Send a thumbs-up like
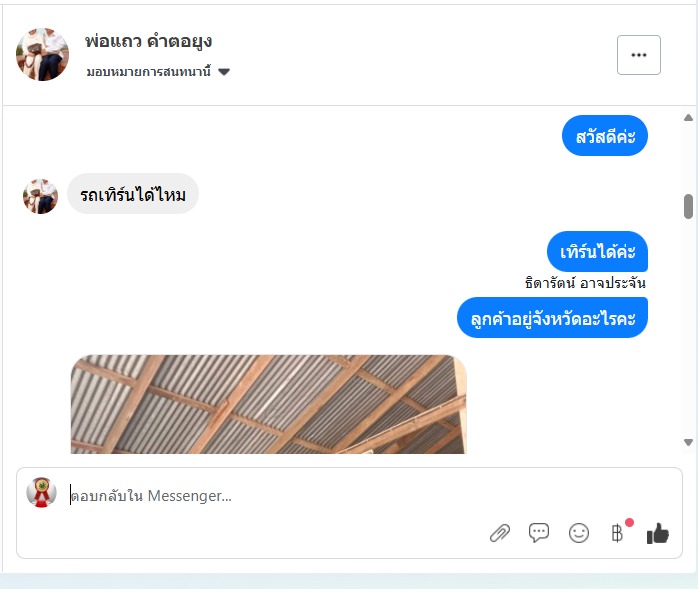 point(657,533)
